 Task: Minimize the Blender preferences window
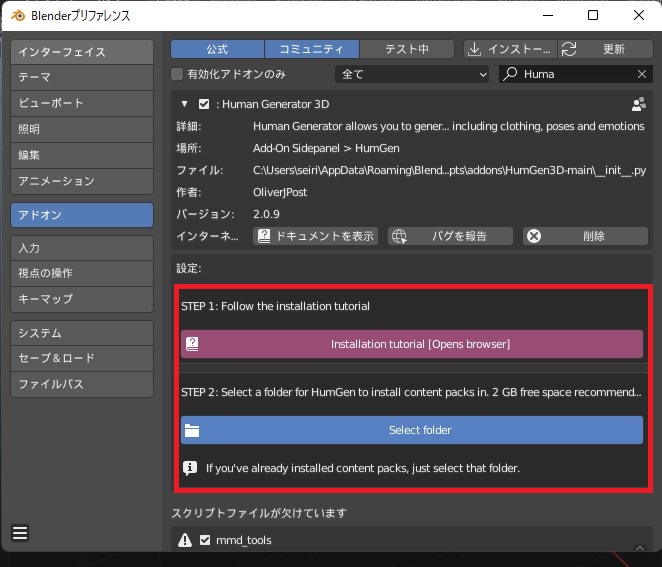tap(548, 16)
